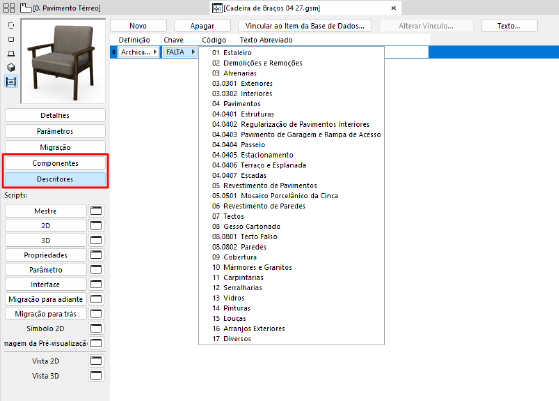Open the Parâmetros section
Viewport: 559px width, 401px height.
pos(55,131)
